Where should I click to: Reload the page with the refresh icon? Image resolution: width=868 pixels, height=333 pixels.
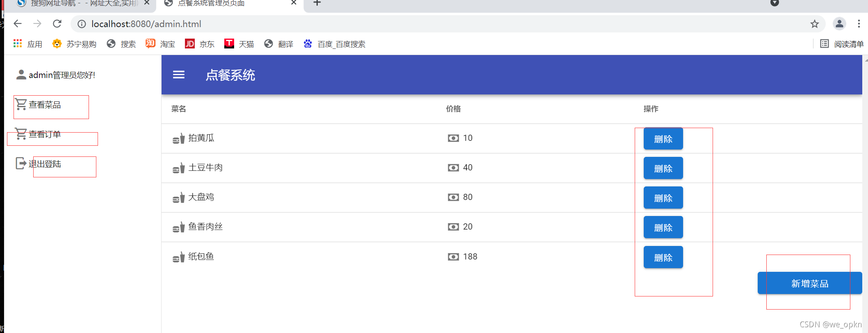[57, 24]
